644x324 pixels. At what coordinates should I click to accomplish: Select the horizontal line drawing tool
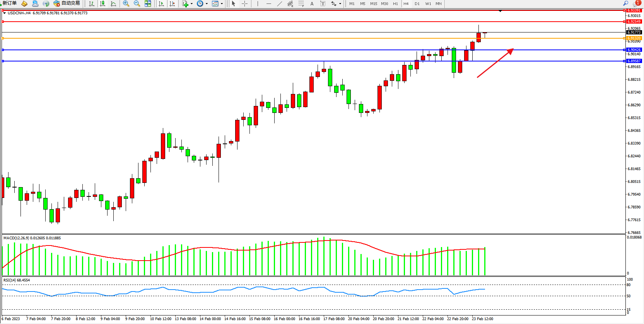pyautogui.click(x=269, y=3)
